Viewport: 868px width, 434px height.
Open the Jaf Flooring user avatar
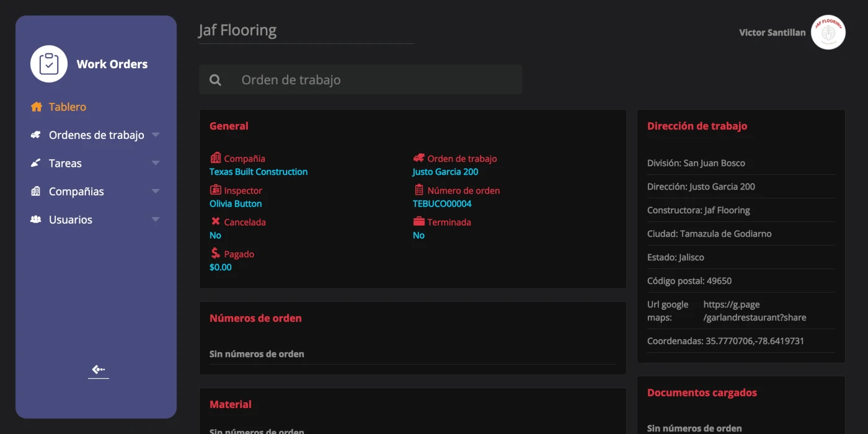828,32
